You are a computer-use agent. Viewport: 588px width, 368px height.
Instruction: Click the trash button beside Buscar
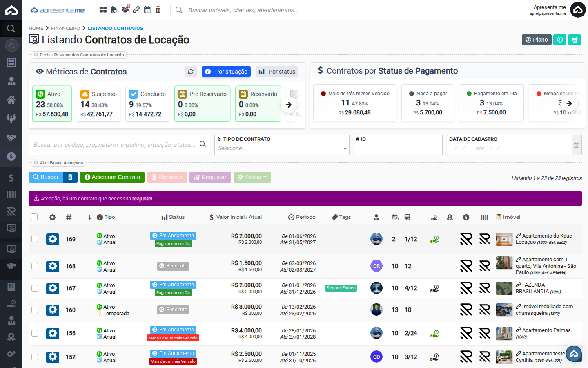click(x=70, y=177)
